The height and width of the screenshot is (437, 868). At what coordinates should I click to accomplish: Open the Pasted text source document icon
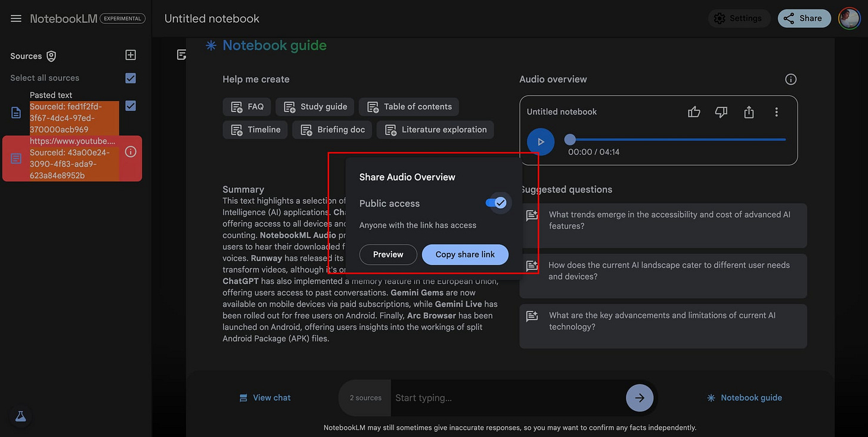17,112
